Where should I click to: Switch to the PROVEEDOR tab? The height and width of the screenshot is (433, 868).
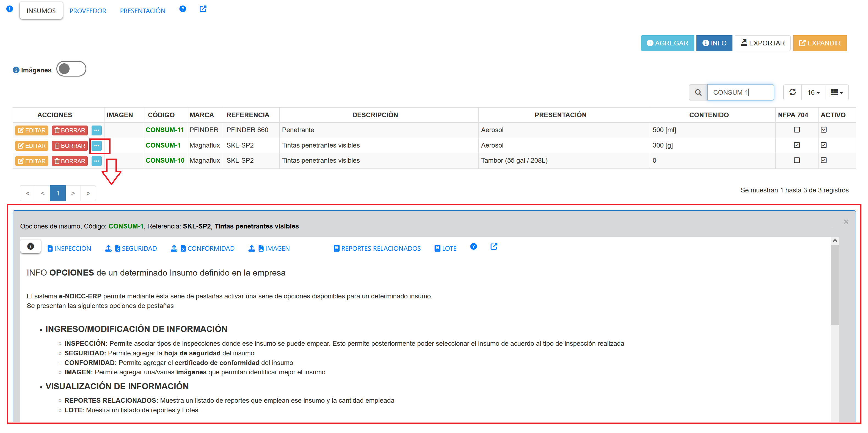coord(88,11)
